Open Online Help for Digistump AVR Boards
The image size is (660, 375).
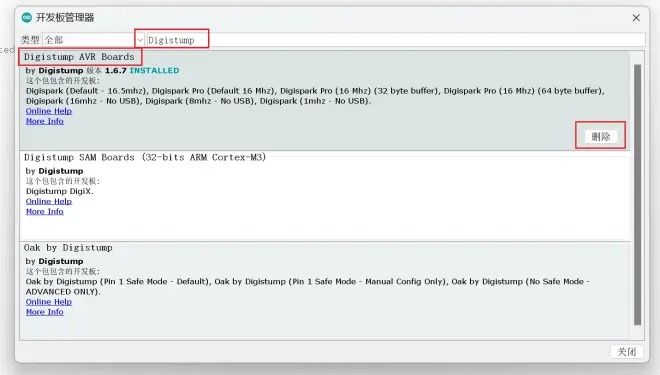(49, 111)
